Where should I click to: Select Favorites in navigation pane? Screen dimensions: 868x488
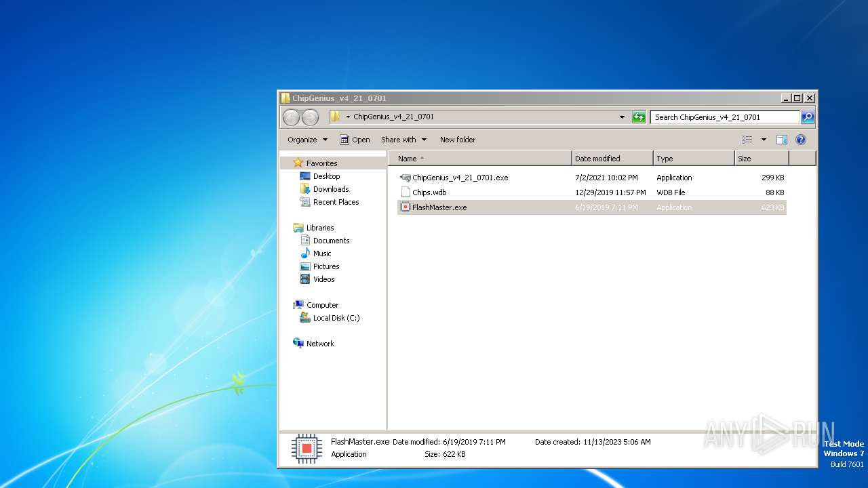coord(321,163)
